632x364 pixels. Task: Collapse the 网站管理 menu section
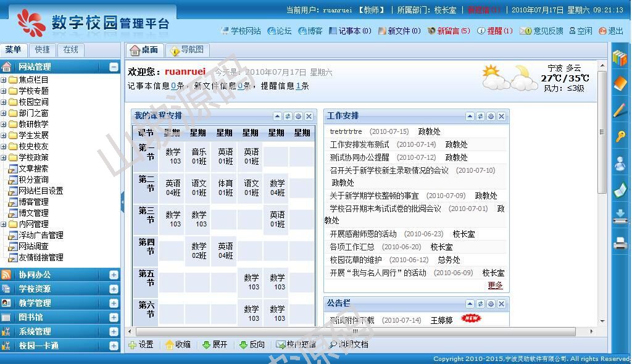pos(114,67)
